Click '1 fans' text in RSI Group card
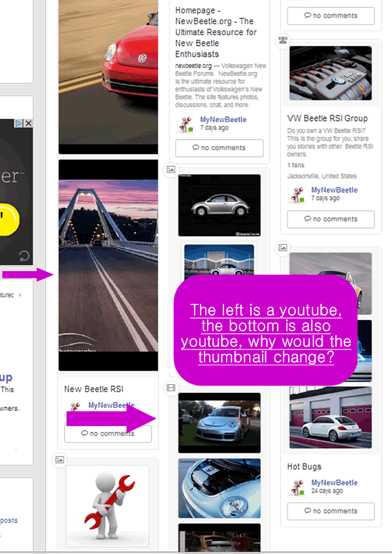Screen dimensions: 392x554 pos(295,165)
